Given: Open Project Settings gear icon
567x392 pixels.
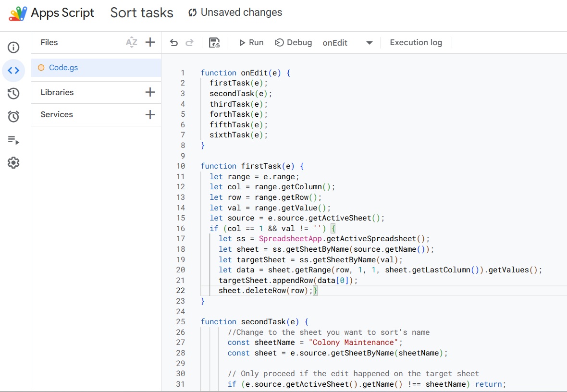Looking at the screenshot, I should (13, 163).
